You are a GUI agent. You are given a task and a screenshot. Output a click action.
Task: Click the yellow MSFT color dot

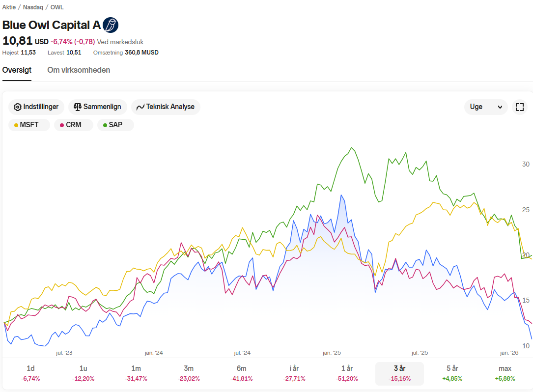(x=16, y=125)
